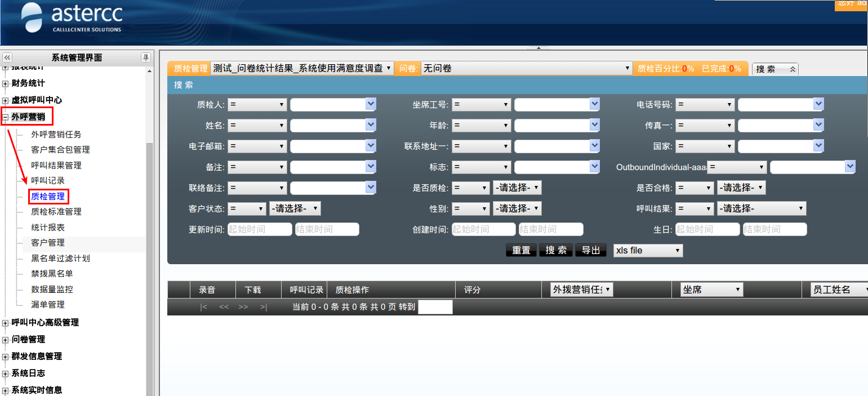Viewport: 868px width, 396px height.
Task: Click the pin icon in sidebar header
Action: 145,57
